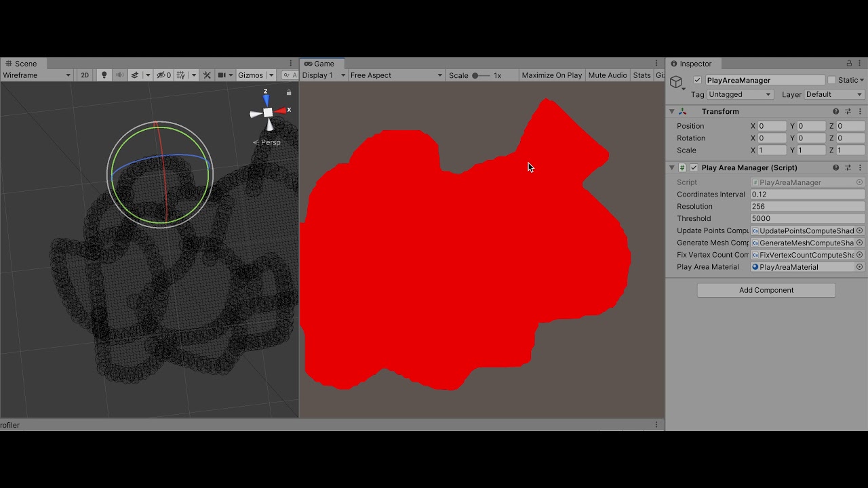This screenshot has height=488, width=868.
Task: Toggle scene lighting with the lightbulb icon
Action: coord(104,75)
